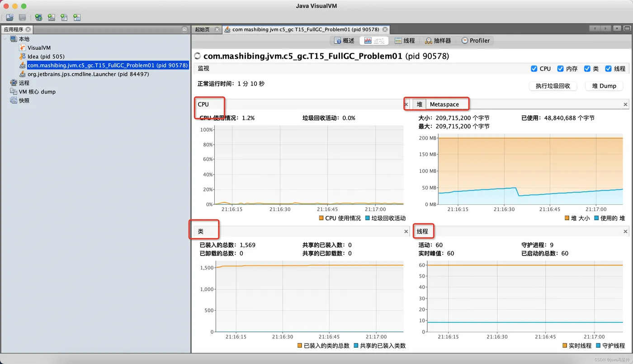Click the scroll documents right arrow
The width and height of the screenshot is (633, 364).
(606, 28)
